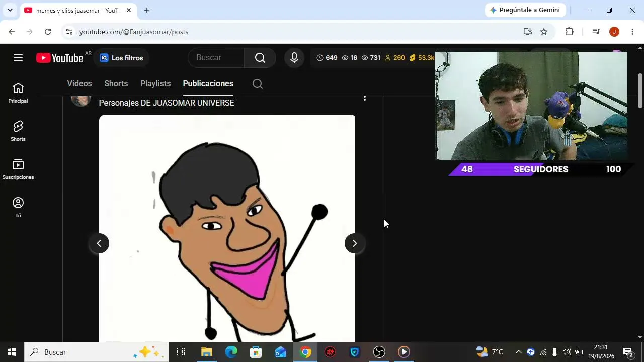The image size is (644, 362).
Task: Open Shorts in the left sidebar
Action: [18, 132]
